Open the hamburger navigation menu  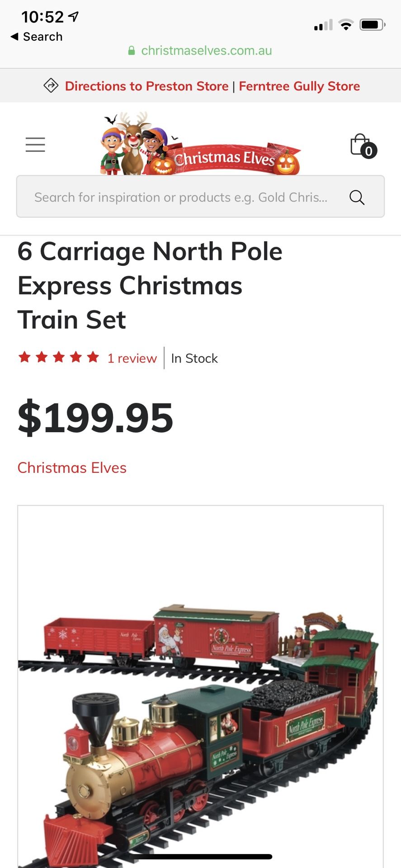point(35,145)
